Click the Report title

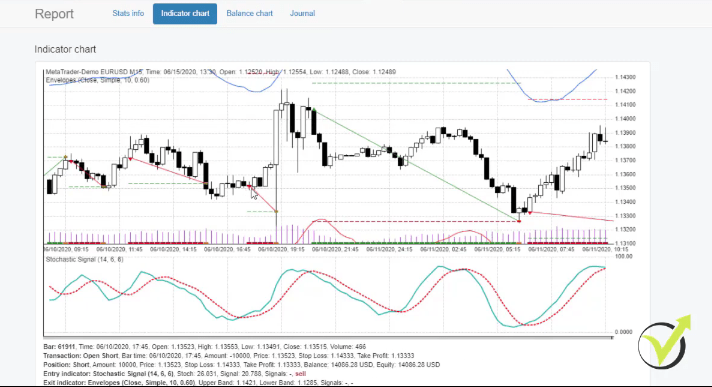pyautogui.click(x=54, y=14)
